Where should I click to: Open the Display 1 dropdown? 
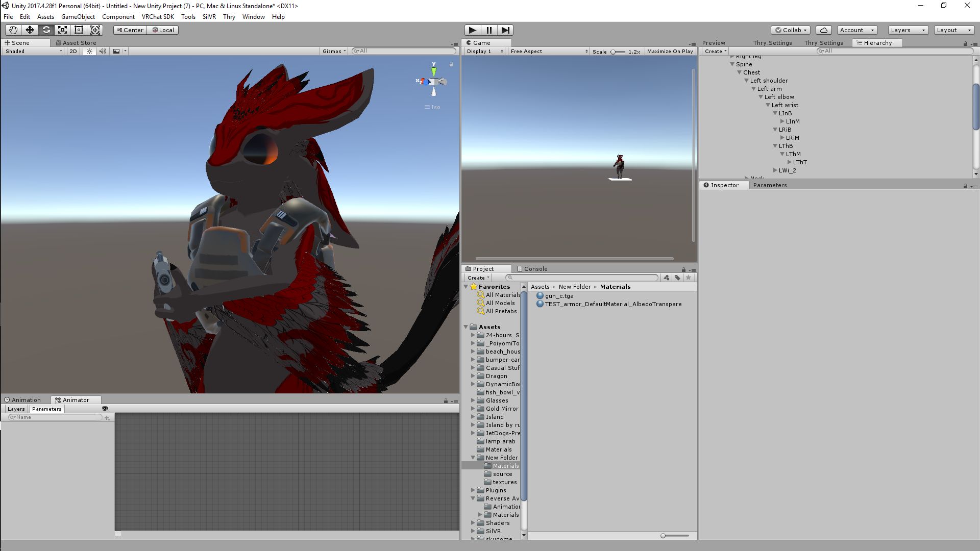point(485,51)
